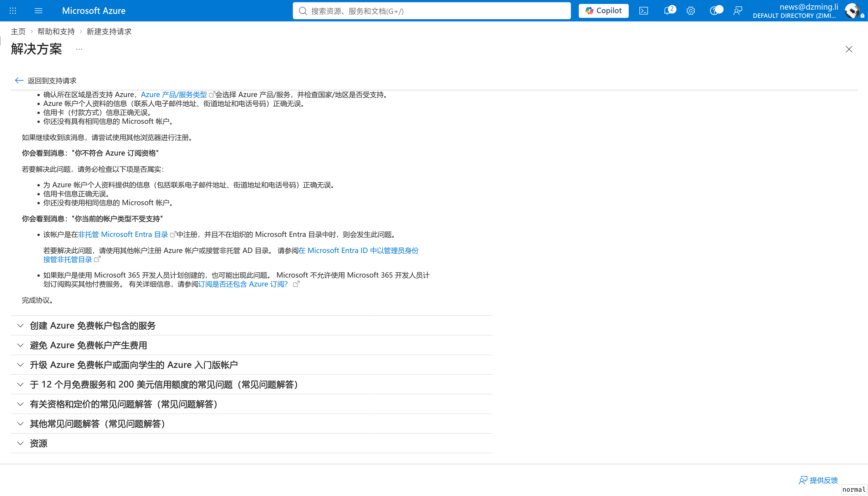Expand 其他常见问题解答 section

point(251,424)
